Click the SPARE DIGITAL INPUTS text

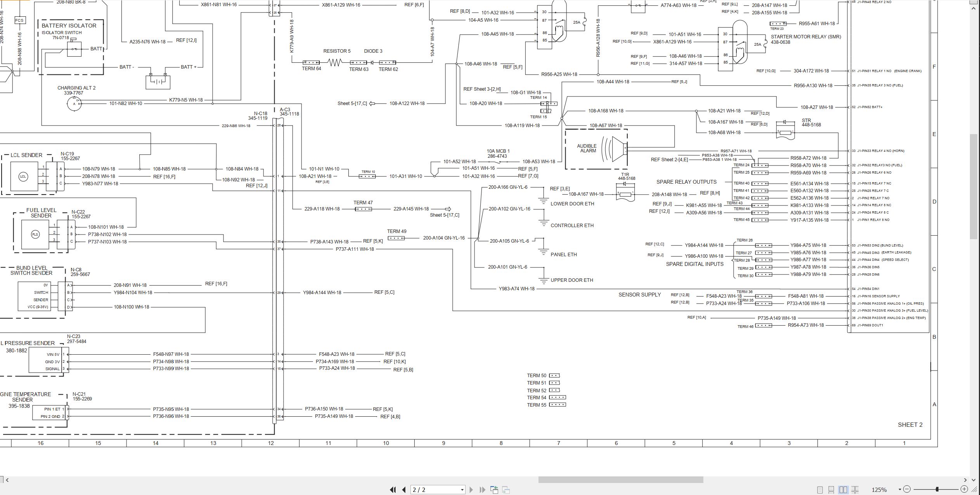(695, 264)
